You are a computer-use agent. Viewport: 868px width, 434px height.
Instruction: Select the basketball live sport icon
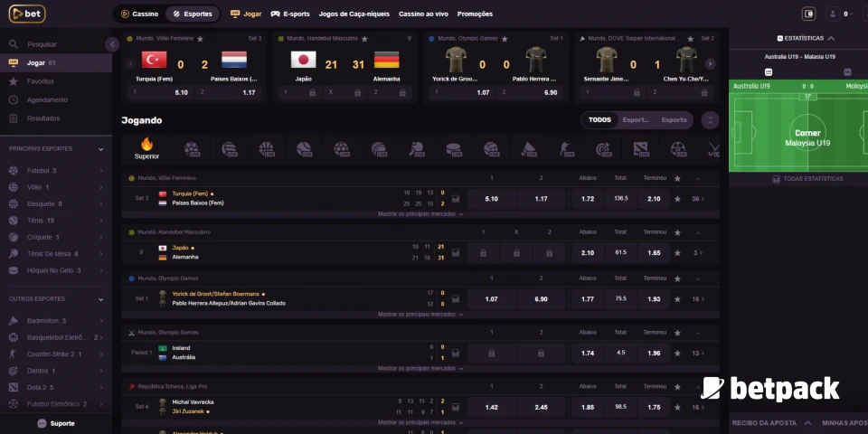coord(267,149)
